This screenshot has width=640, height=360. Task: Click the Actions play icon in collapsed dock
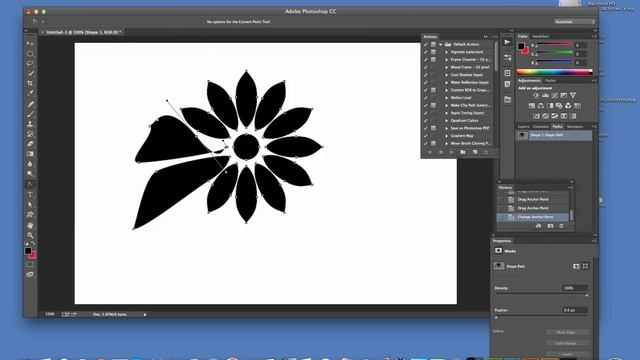507,42
